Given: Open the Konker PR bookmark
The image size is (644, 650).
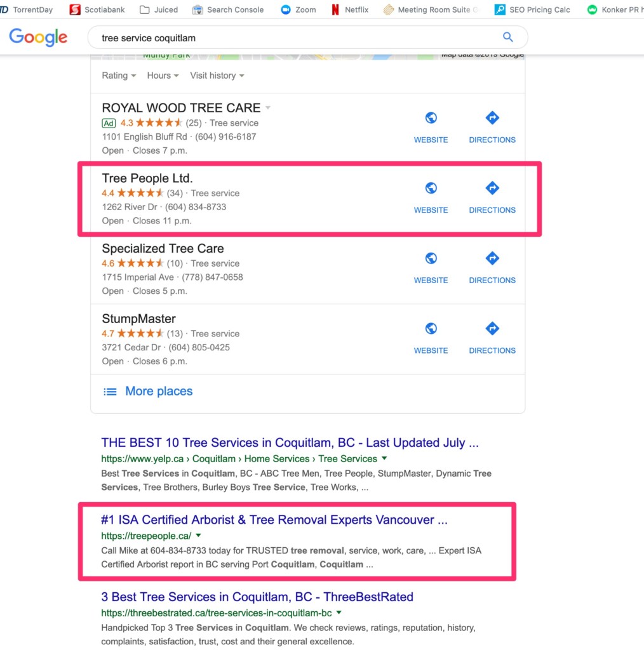Looking at the screenshot, I should pyautogui.click(x=615, y=10).
